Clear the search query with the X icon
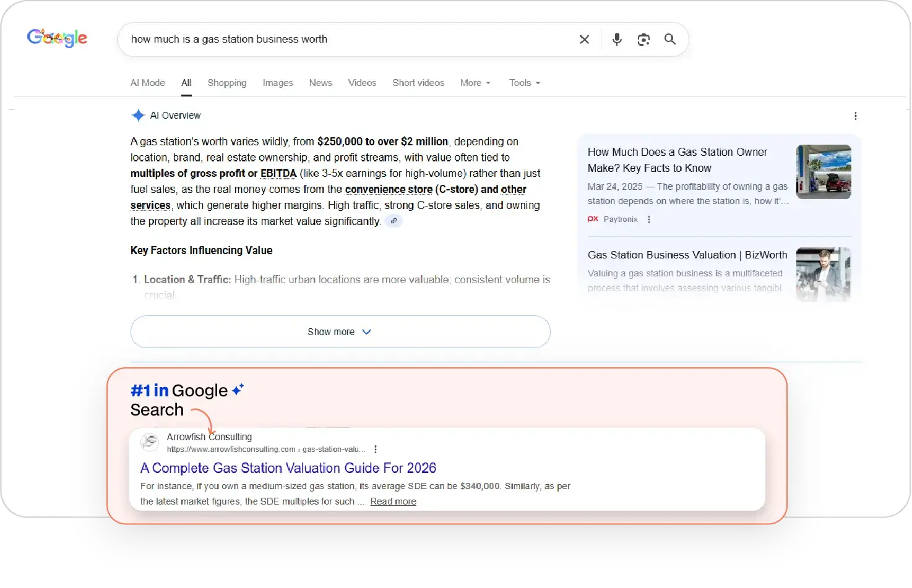The image size is (912, 588). pos(584,39)
